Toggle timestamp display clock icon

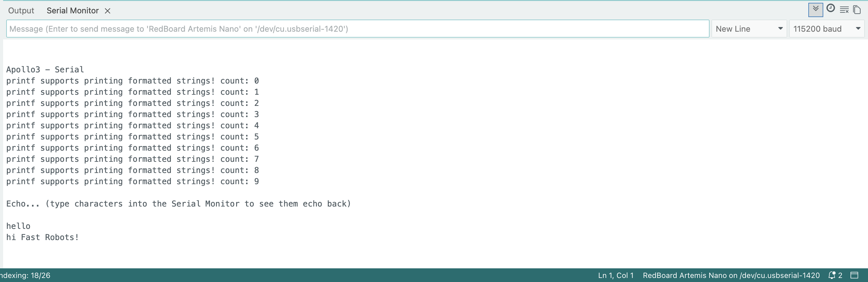[831, 8]
